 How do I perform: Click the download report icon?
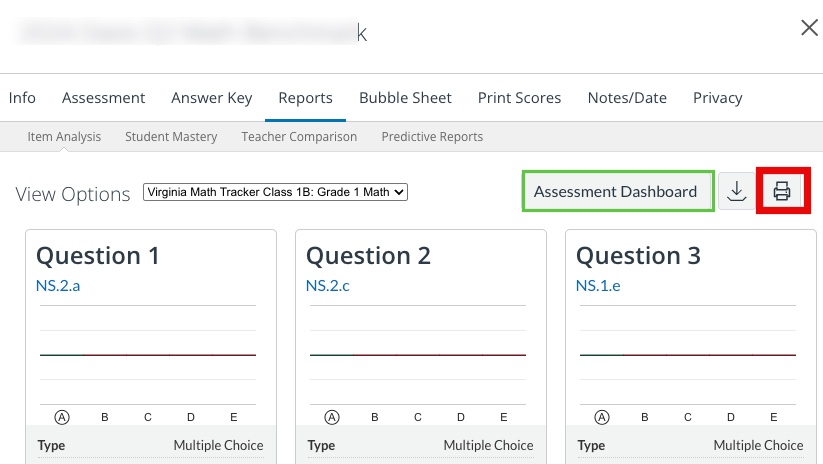coord(737,191)
